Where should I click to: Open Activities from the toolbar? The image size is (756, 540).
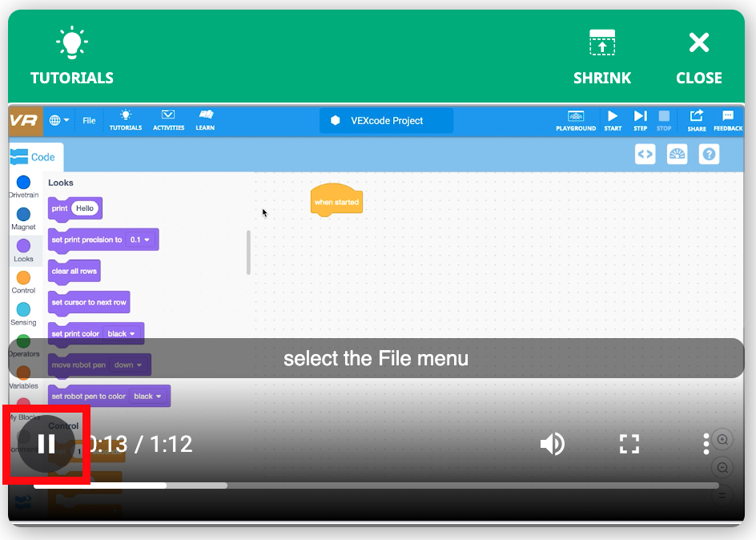168,120
